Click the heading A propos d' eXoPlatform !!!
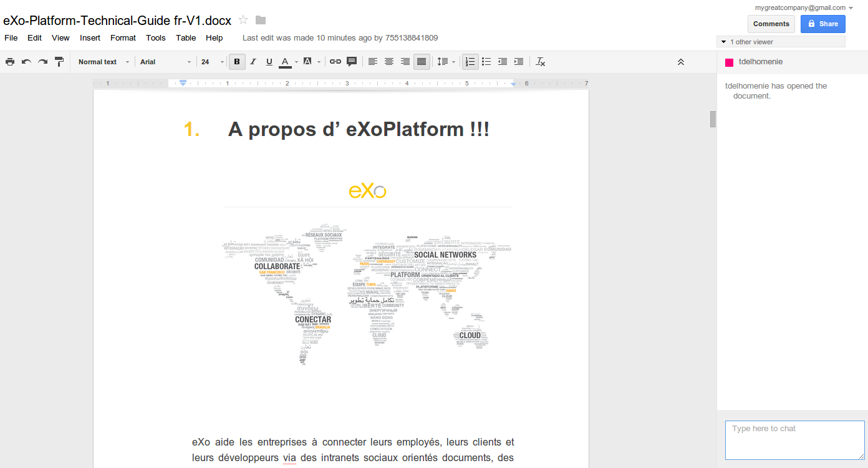This screenshot has width=868, height=468. click(x=359, y=130)
